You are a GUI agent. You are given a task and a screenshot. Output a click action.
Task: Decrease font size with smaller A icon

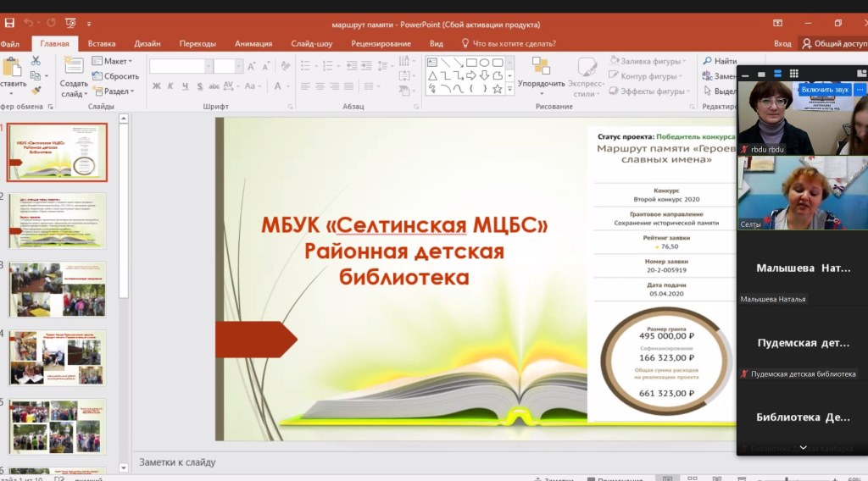[265, 66]
